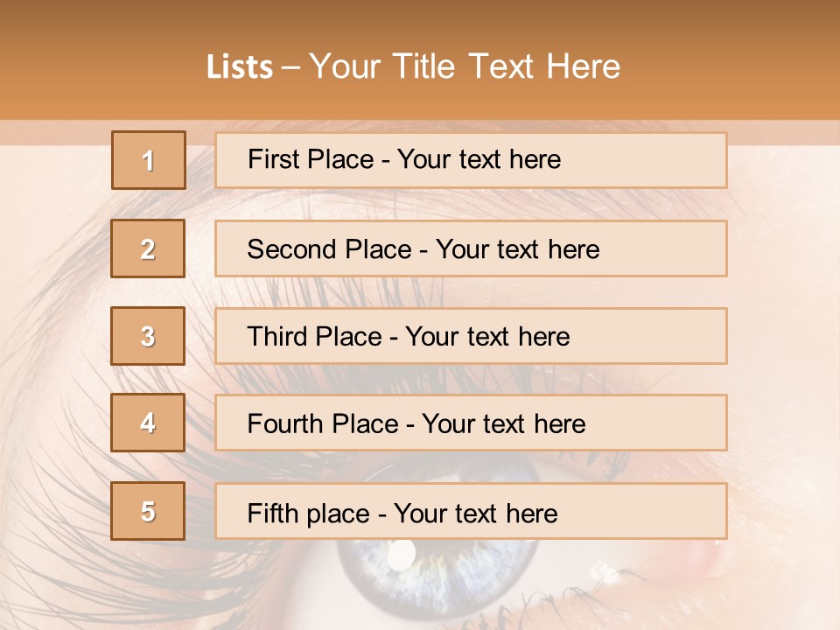
Task: Click the words 'Third Place' in the list
Action: (314, 337)
